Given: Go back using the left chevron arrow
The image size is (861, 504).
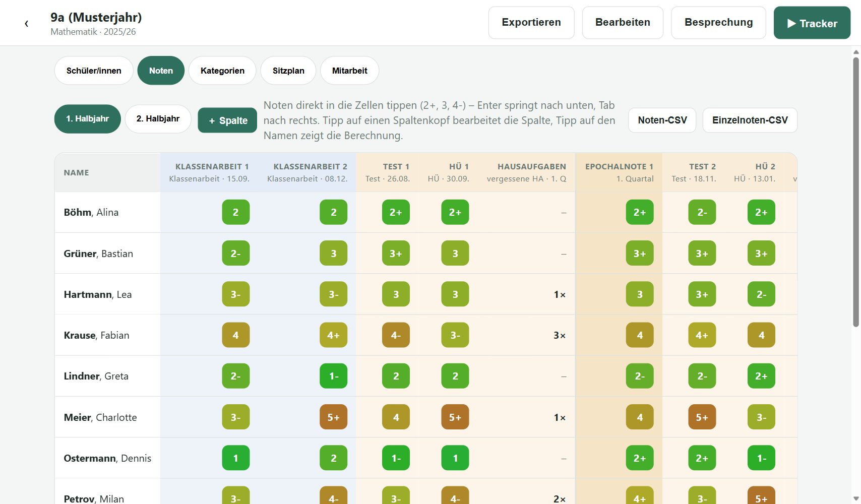Looking at the screenshot, I should tap(26, 23).
